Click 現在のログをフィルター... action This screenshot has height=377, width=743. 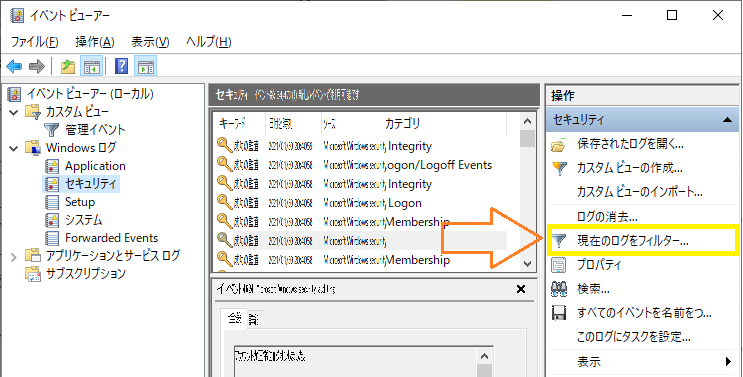coord(633,241)
